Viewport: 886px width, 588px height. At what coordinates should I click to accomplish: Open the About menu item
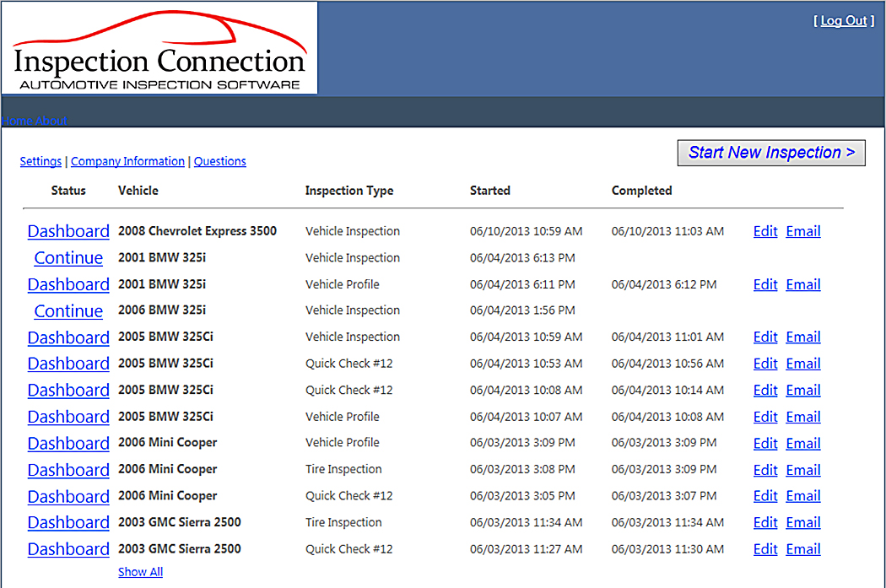pos(51,121)
